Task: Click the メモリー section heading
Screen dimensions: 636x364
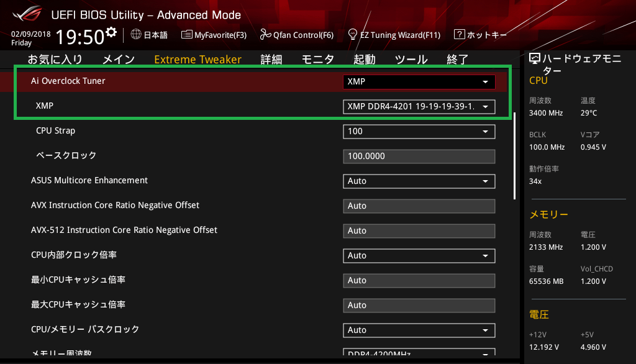Action: [549, 214]
